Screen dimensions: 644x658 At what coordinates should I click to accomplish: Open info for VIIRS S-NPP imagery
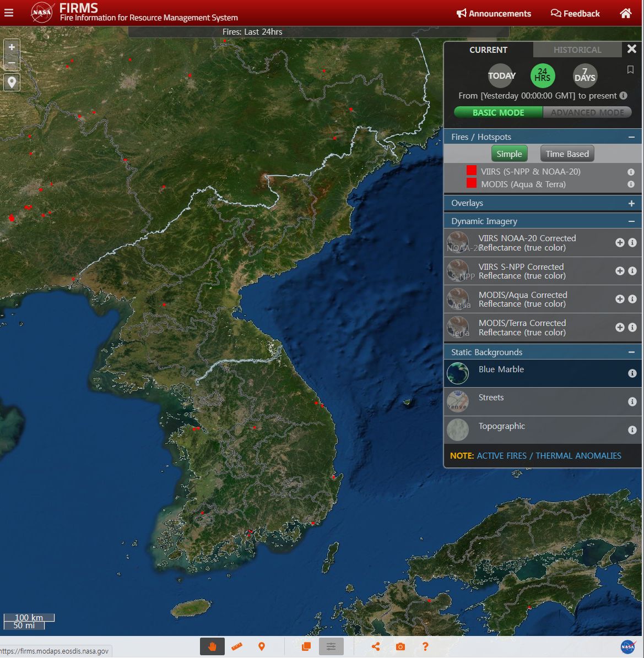[x=632, y=271]
